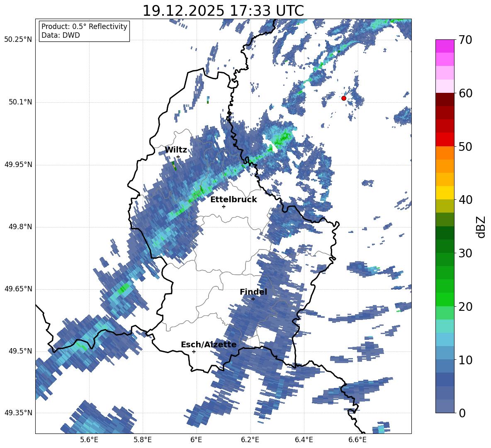Screen dimensions: 491x448
Task: Click the cross marker below Wiltz
Action: coord(178,157)
